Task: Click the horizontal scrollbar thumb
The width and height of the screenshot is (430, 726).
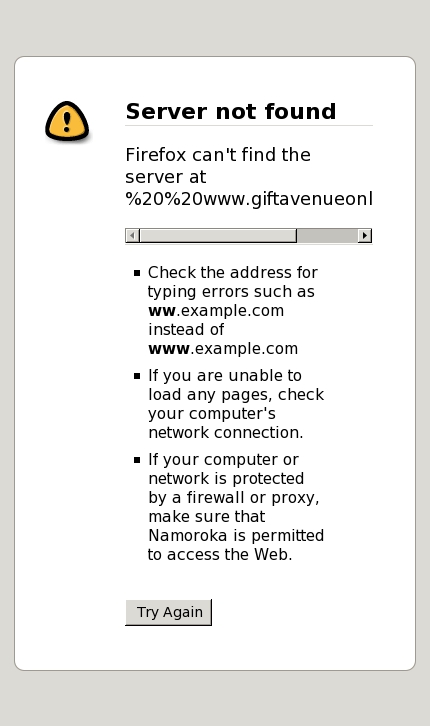Action: (x=218, y=236)
